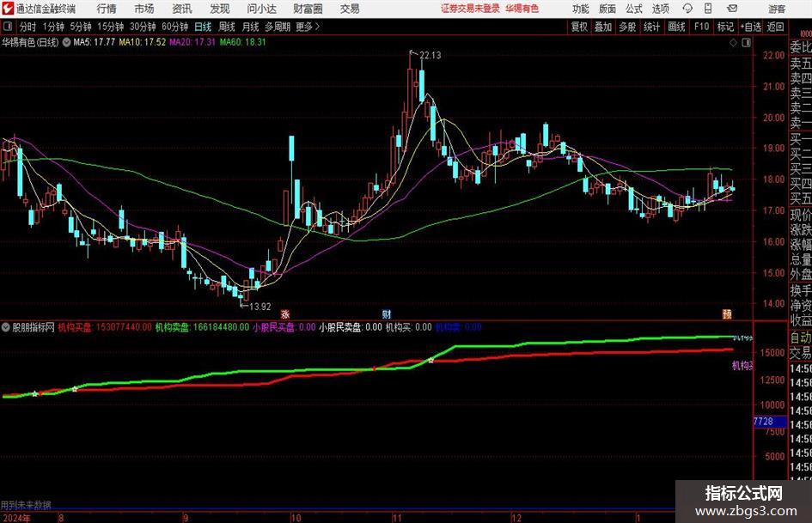Click the 复权 toolbar button
The height and width of the screenshot is (523, 812).
pyautogui.click(x=579, y=27)
